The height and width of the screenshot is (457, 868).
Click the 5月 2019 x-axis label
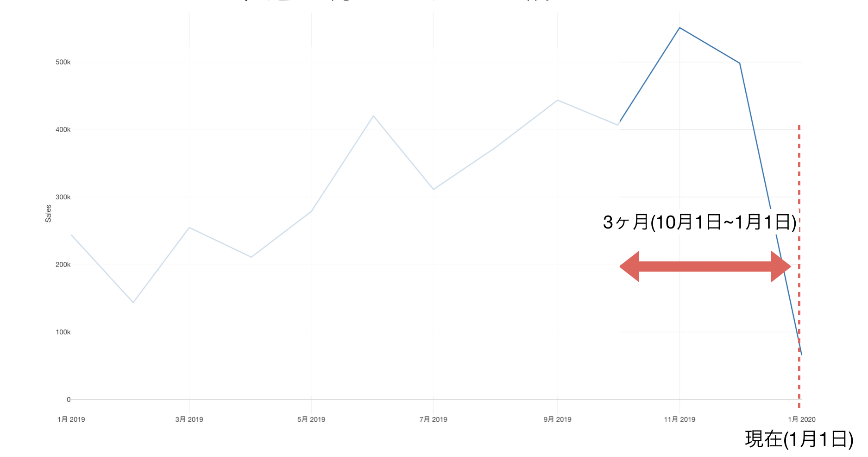point(311,419)
